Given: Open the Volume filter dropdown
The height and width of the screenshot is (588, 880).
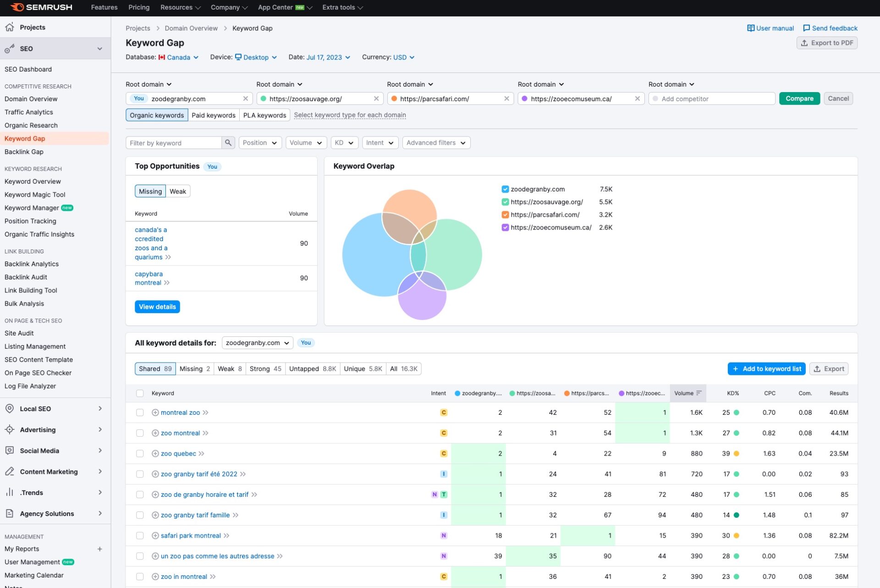Looking at the screenshot, I should (306, 143).
